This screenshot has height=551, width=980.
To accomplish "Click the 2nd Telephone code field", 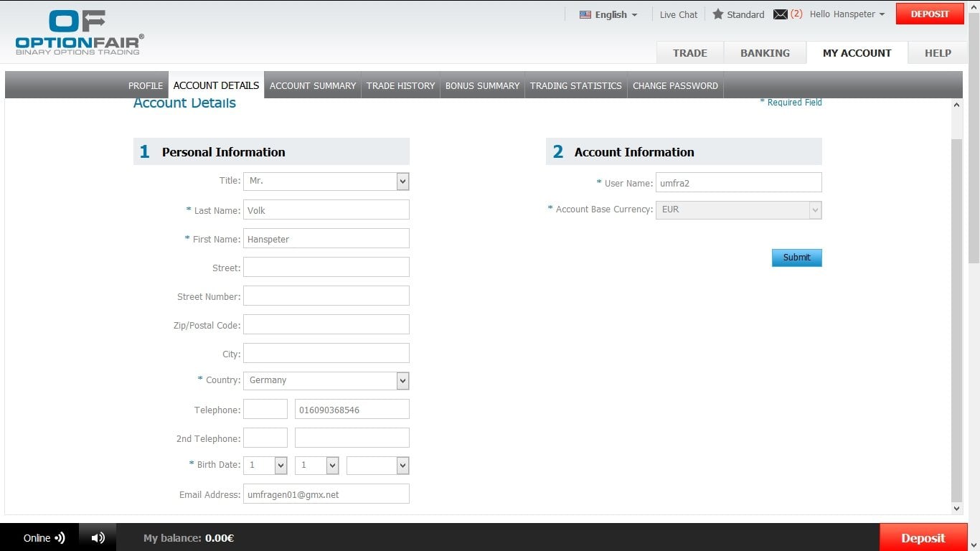I will point(265,438).
